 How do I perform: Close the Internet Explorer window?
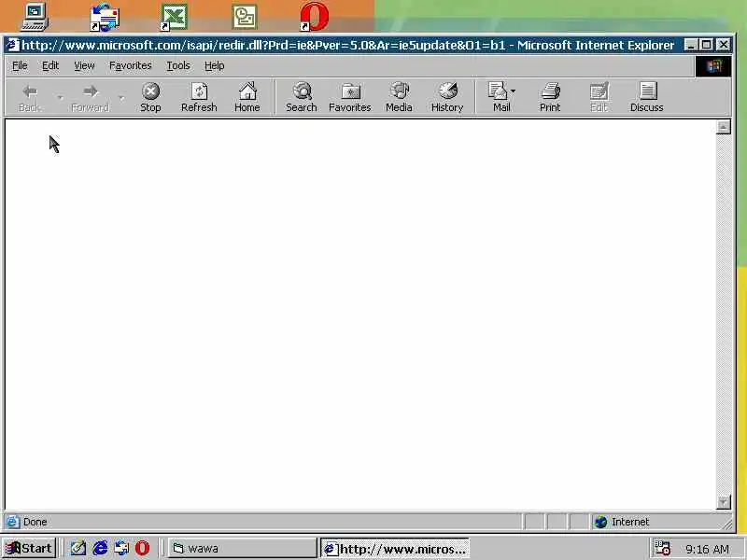click(723, 45)
